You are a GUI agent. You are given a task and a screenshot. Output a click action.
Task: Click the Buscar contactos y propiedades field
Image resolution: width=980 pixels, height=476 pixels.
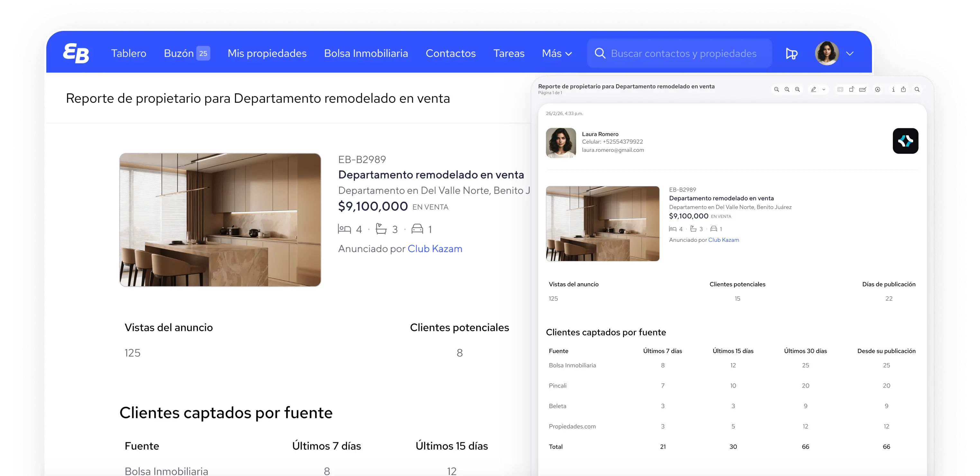coord(679,53)
